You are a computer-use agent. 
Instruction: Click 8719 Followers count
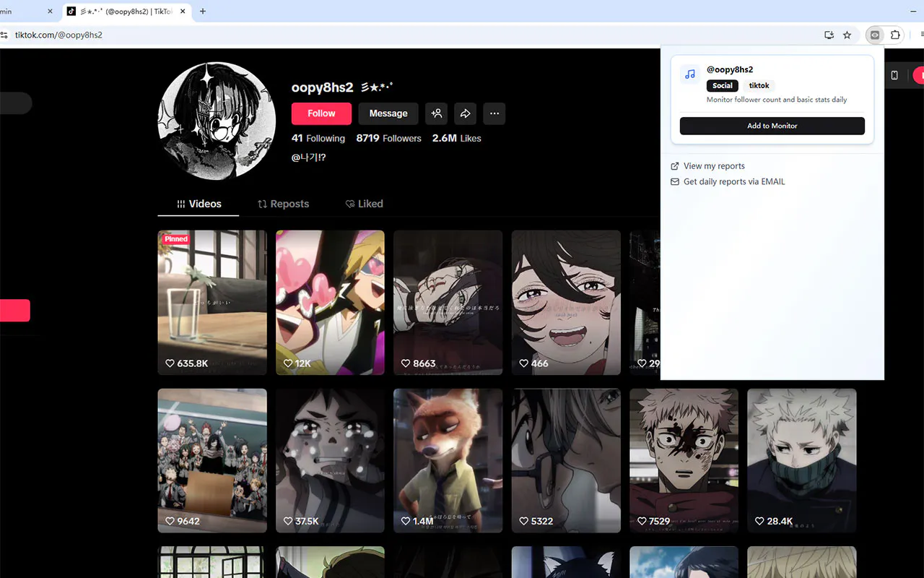pyautogui.click(x=388, y=138)
